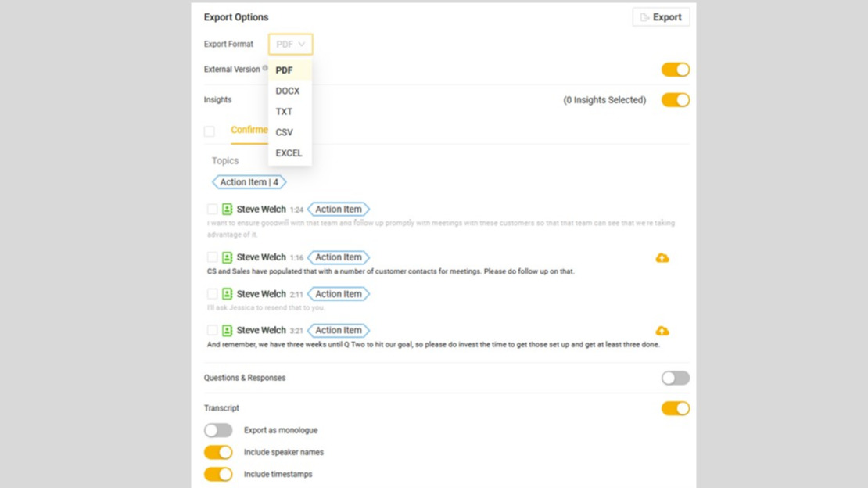Pick EXCEL in the format dropdown
The width and height of the screenshot is (868, 488).
[289, 153]
